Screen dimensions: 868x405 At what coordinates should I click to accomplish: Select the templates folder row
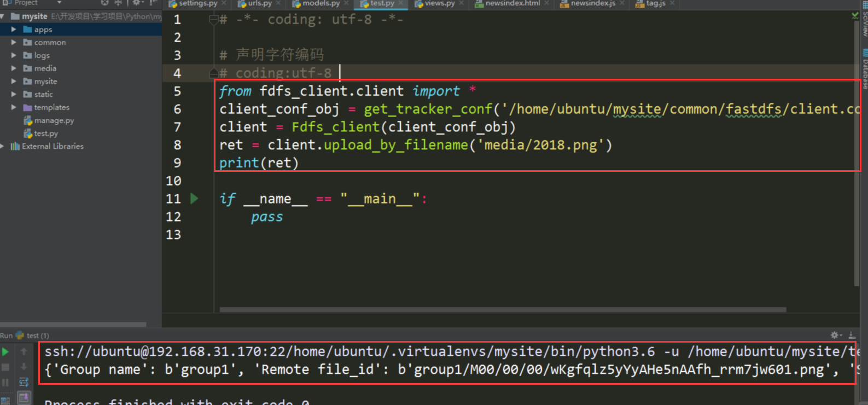tap(81, 107)
